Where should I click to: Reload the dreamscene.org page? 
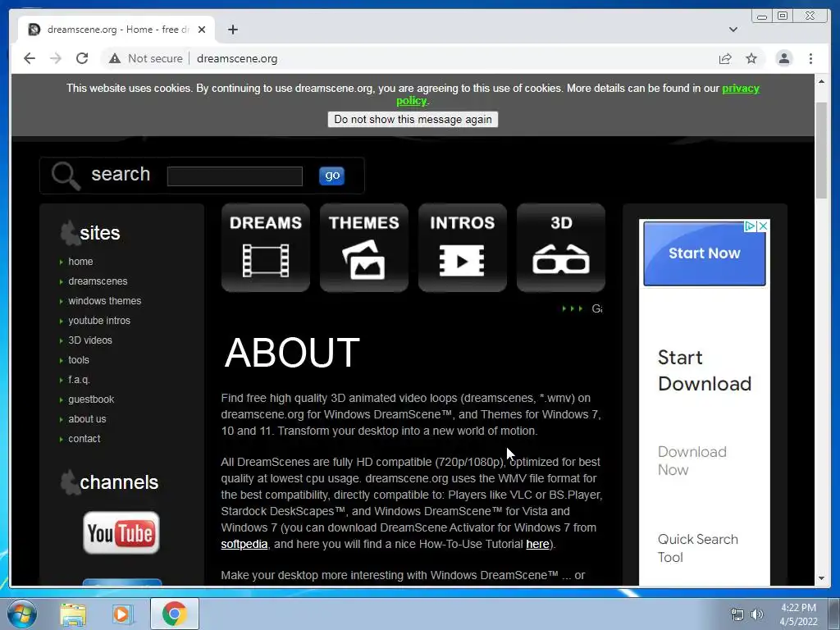(x=82, y=58)
